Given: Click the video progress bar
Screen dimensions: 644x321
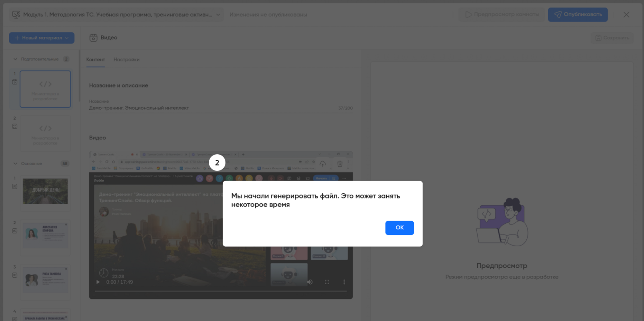Looking at the screenshot, I should (221, 292).
